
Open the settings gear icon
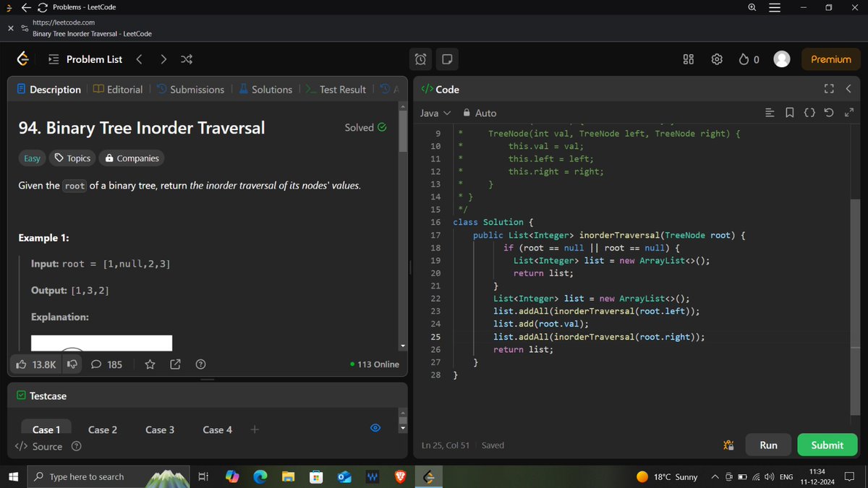[x=717, y=59]
